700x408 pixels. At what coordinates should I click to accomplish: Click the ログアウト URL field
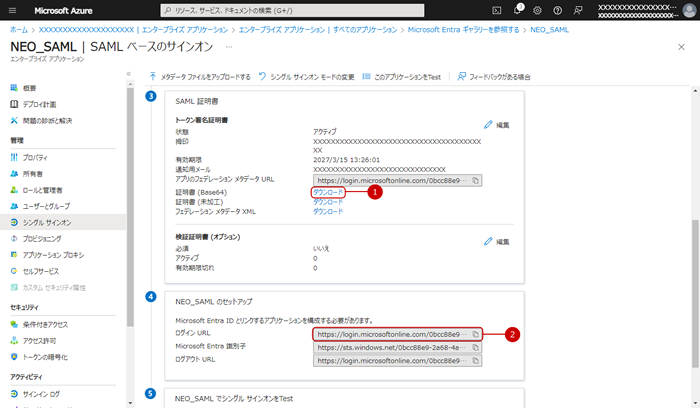[x=397, y=361]
